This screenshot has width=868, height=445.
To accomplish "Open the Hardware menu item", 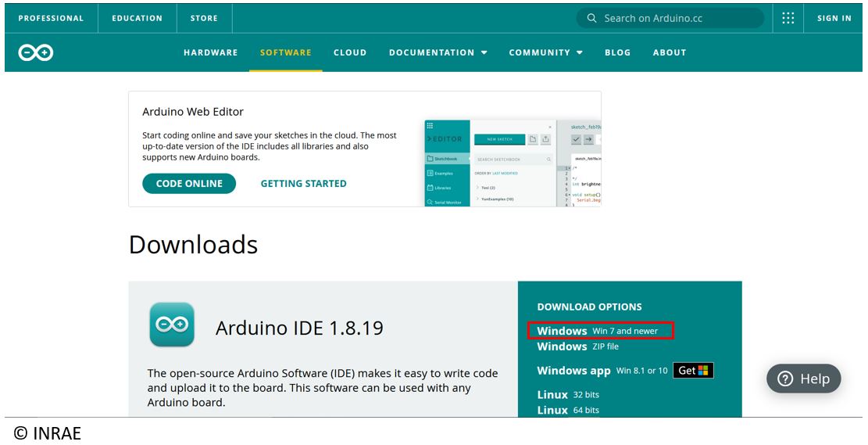I will (x=210, y=52).
